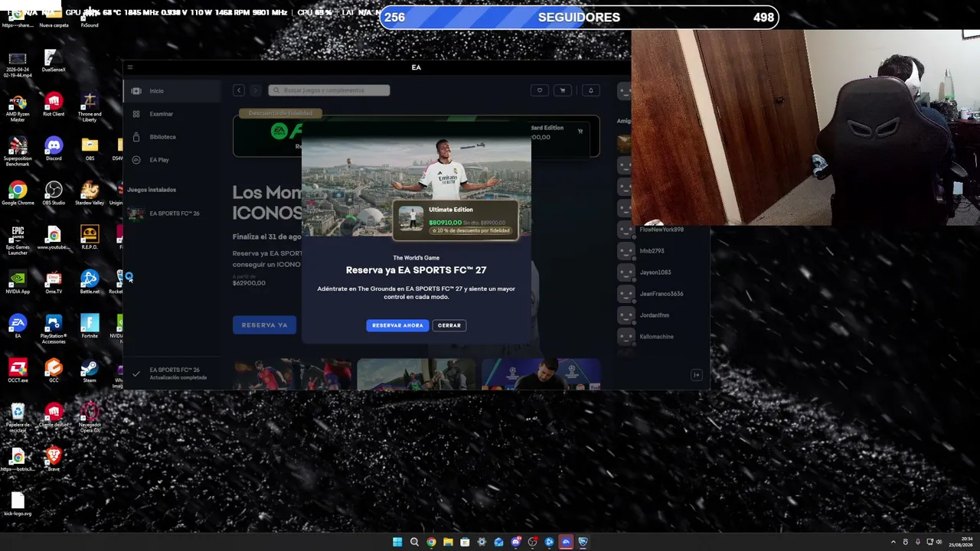Open friend Kallomachine in friends list
Screen dimensions: 980x551
657,337
